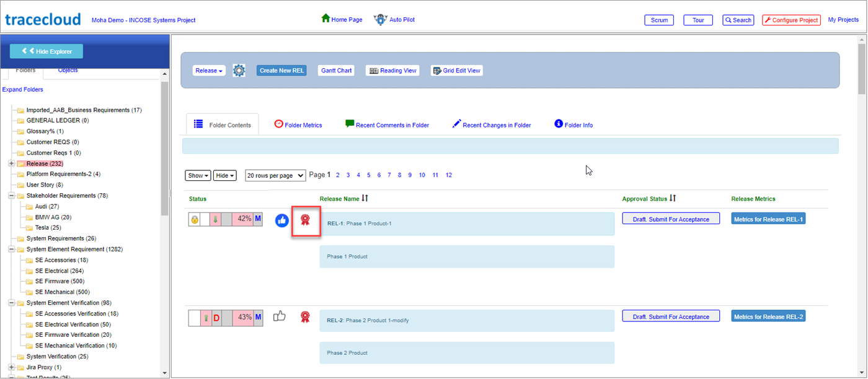Collapse the Stakeholder Requirements tree node
The width and height of the screenshot is (868, 379).
click(12, 196)
